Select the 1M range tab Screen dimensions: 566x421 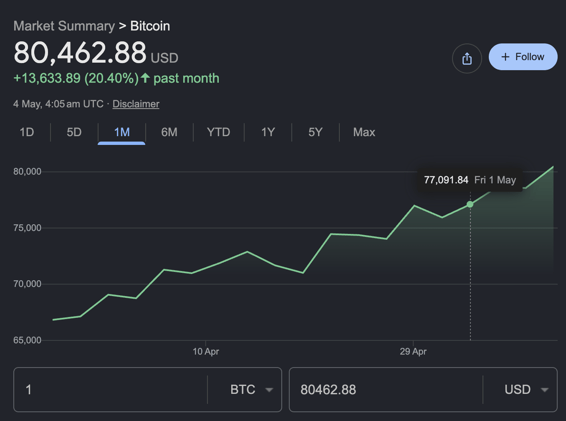click(x=122, y=132)
